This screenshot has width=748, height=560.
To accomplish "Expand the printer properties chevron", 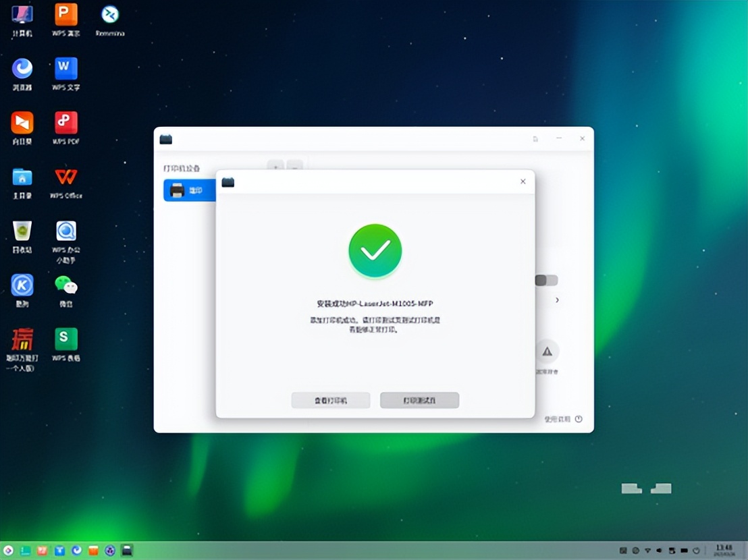I will click(x=556, y=300).
